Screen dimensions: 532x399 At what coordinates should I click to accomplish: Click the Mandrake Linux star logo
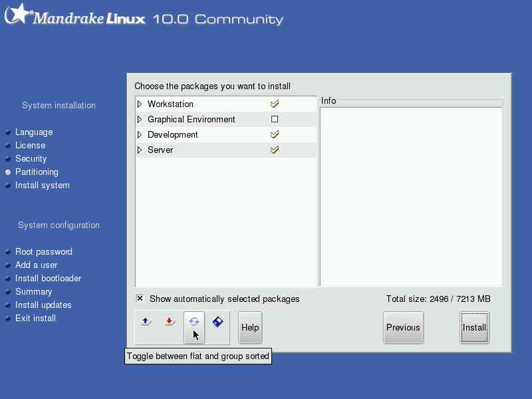tap(19, 14)
